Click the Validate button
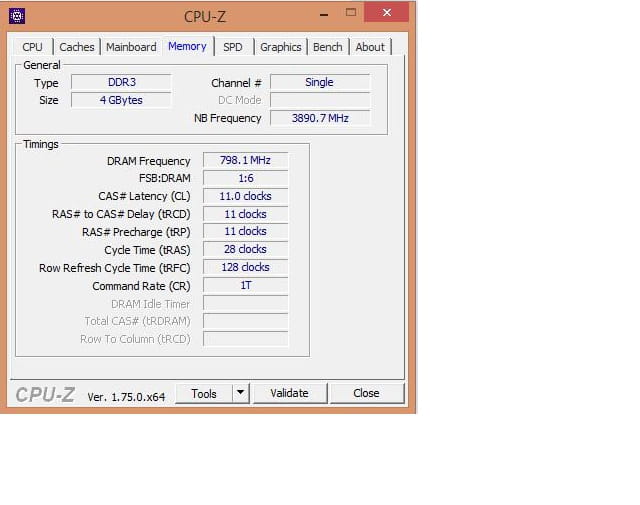 (x=289, y=393)
